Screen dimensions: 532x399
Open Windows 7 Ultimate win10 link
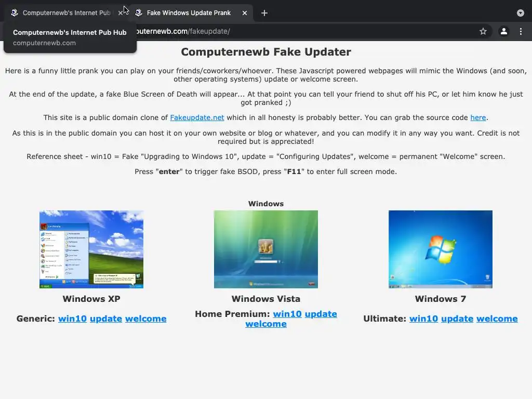coord(424,318)
